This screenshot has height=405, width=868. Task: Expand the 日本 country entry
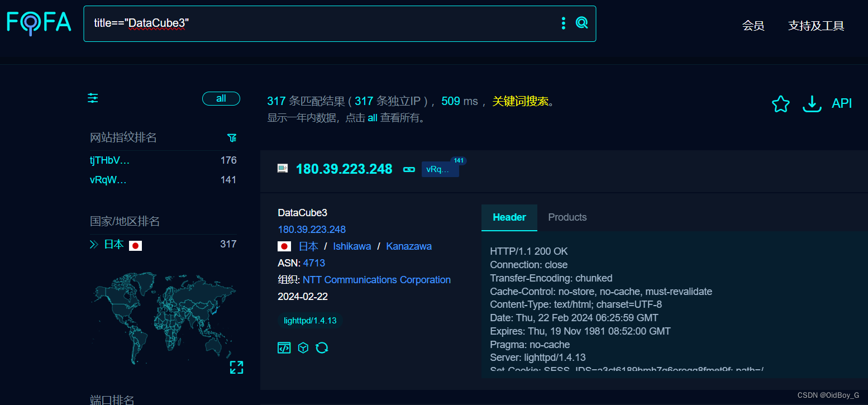[94, 244]
